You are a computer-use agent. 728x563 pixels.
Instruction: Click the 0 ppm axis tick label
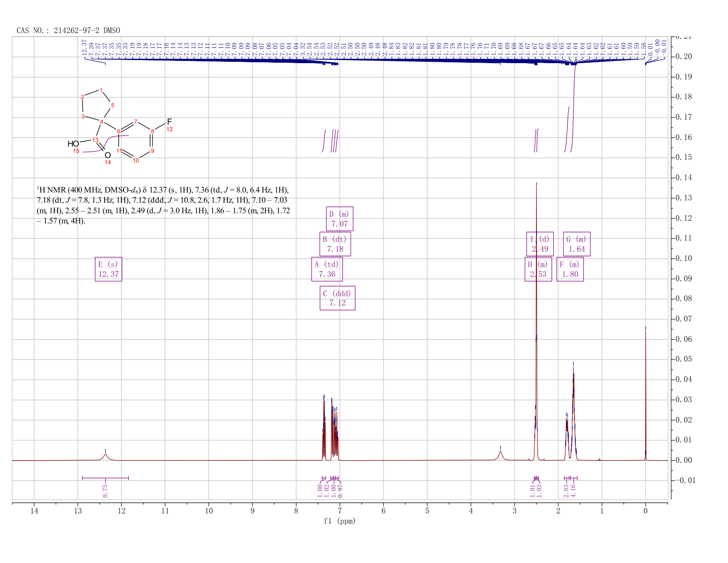click(x=645, y=511)
